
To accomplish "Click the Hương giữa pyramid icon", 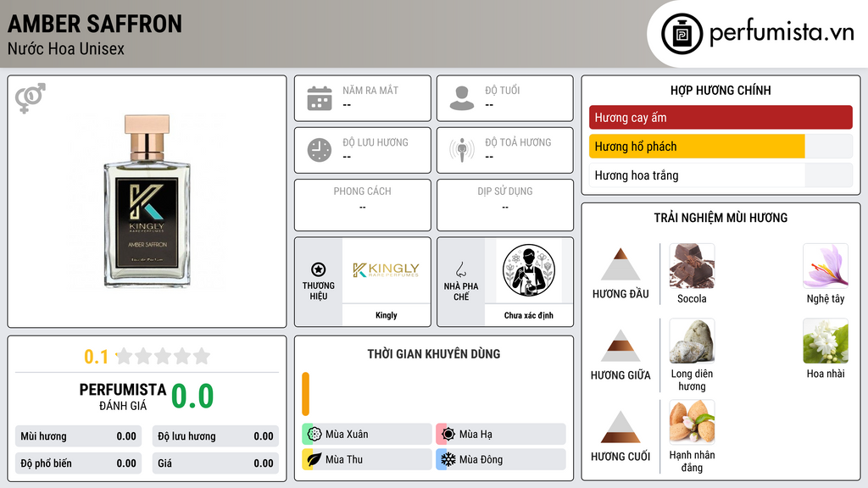I will pos(620,346).
